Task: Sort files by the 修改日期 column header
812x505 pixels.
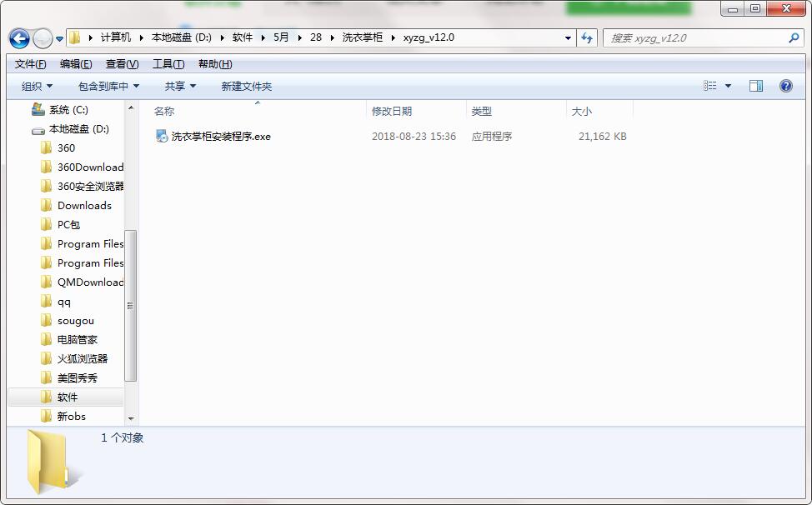Action: pyautogui.click(x=392, y=112)
